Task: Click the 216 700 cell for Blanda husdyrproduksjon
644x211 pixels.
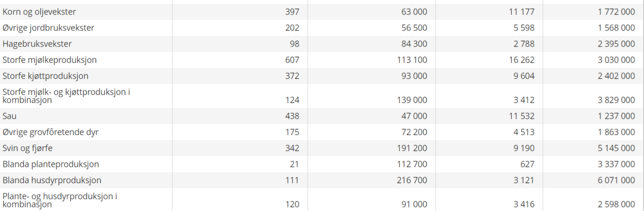Action: [412, 181]
